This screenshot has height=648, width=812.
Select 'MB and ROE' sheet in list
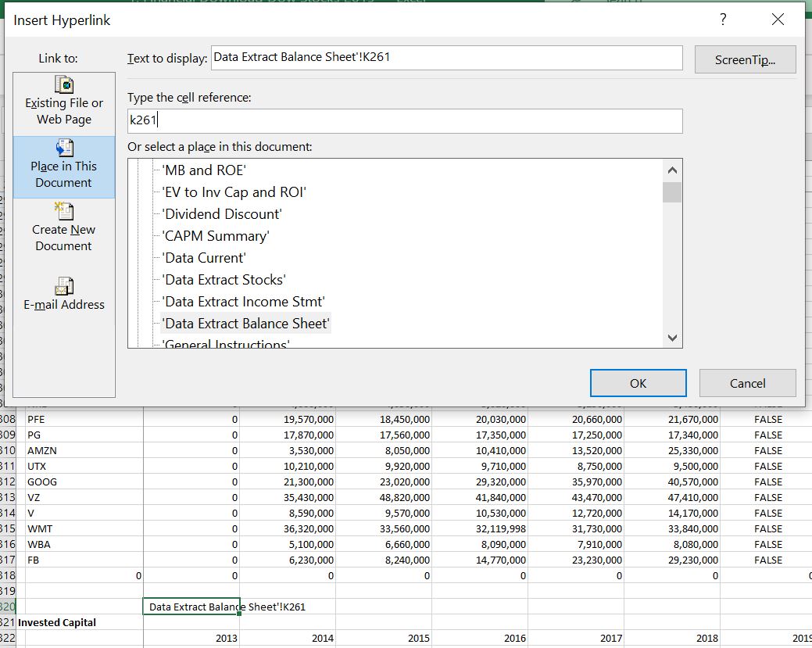(x=204, y=170)
